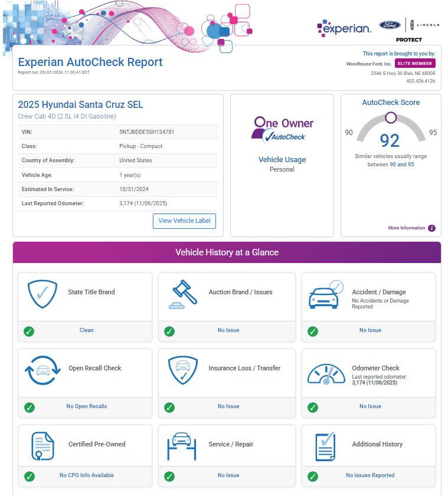Click the Vehicle History at a Glance header
This screenshot has height=496, width=448.
coord(227,252)
